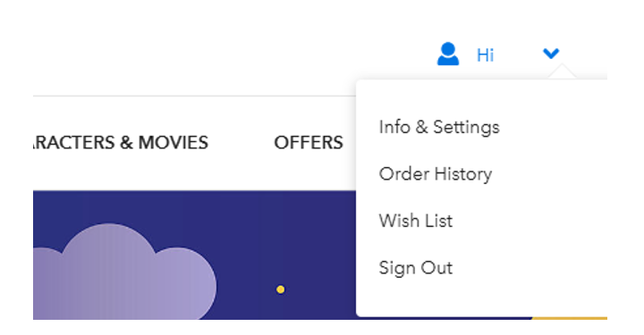Click the yellow strip below the account dropdown
The width and height of the screenshot is (644, 335).
pyautogui.click(x=570, y=318)
